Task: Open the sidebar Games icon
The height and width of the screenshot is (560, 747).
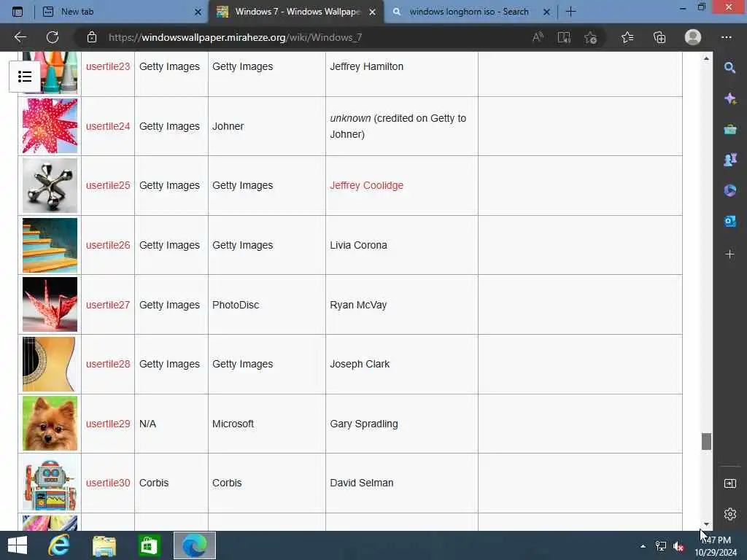Action: tap(729, 160)
